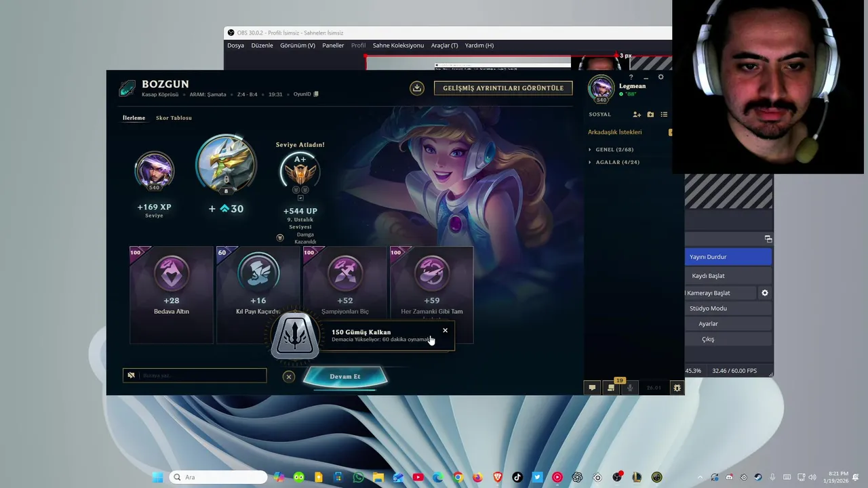Click the A+ grade mastery crest

[x=300, y=172]
